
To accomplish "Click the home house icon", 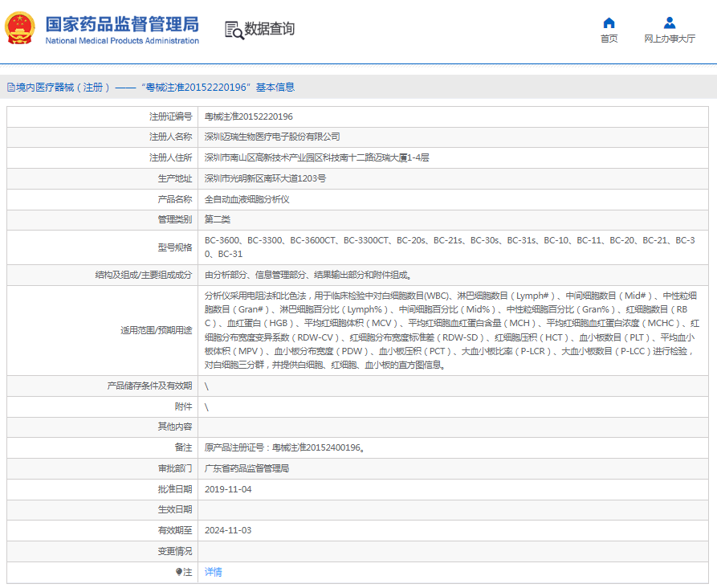I will 609,22.
